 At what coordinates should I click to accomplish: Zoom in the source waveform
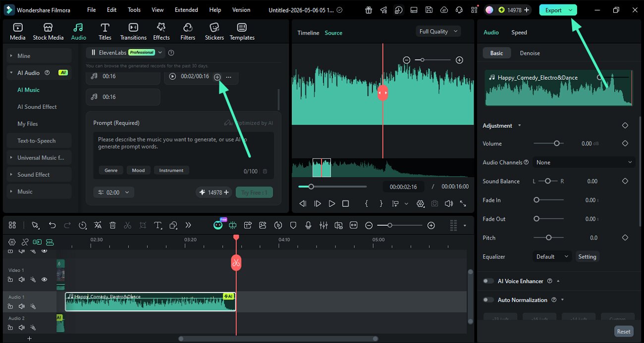click(x=459, y=60)
